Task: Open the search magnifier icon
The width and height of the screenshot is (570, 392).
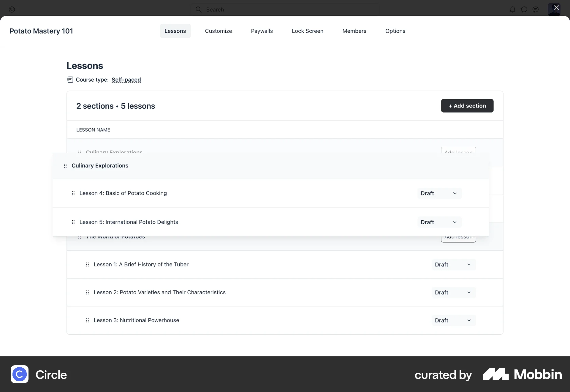Action: (198, 9)
